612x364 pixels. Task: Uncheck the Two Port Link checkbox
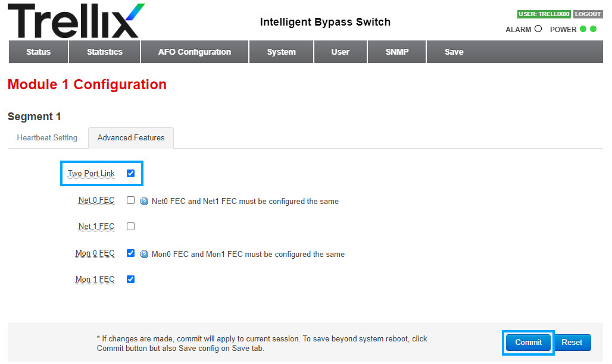click(131, 173)
